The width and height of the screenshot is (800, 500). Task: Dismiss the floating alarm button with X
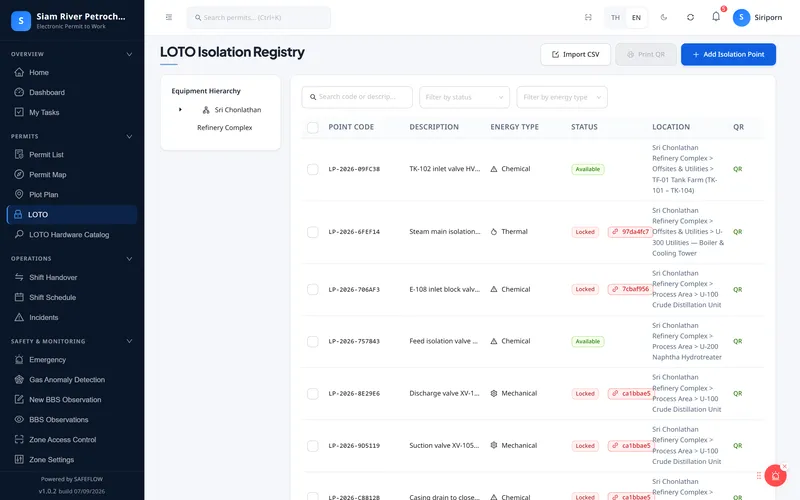pos(785,466)
